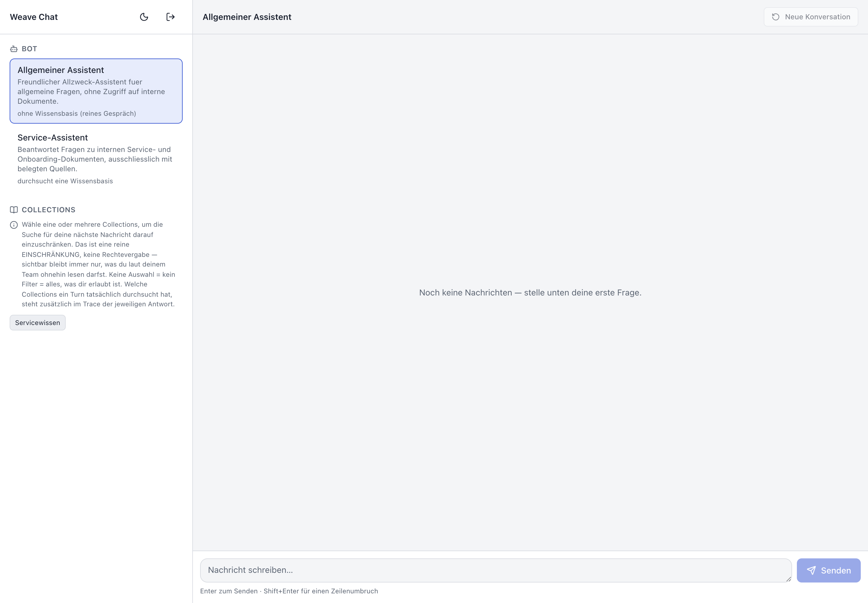
Task: Start a Neue Konversation
Action: click(x=811, y=17)
